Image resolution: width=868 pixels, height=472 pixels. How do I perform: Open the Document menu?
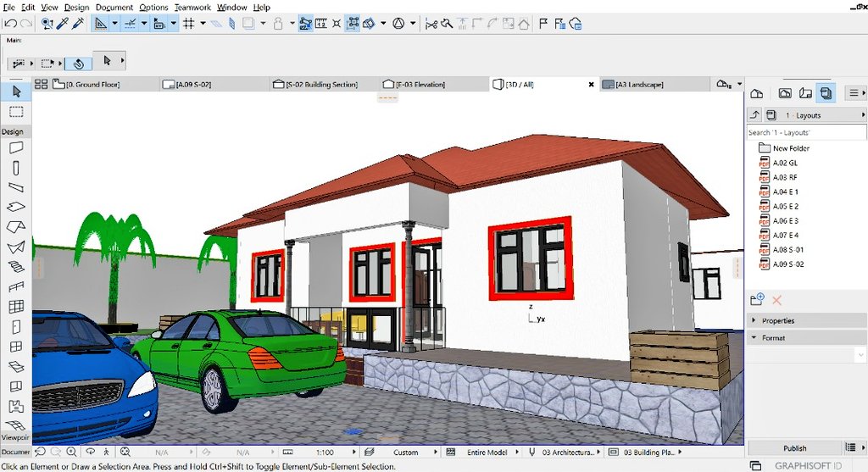(114, 7)
